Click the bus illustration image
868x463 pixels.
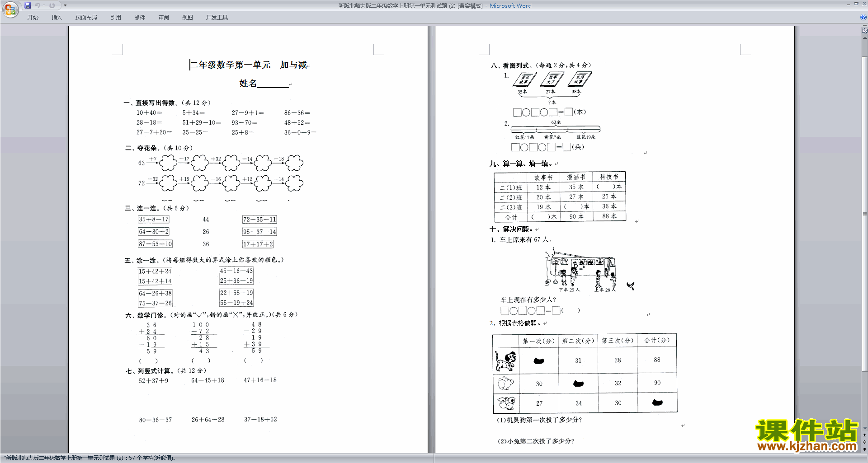[x=581, y=270]
